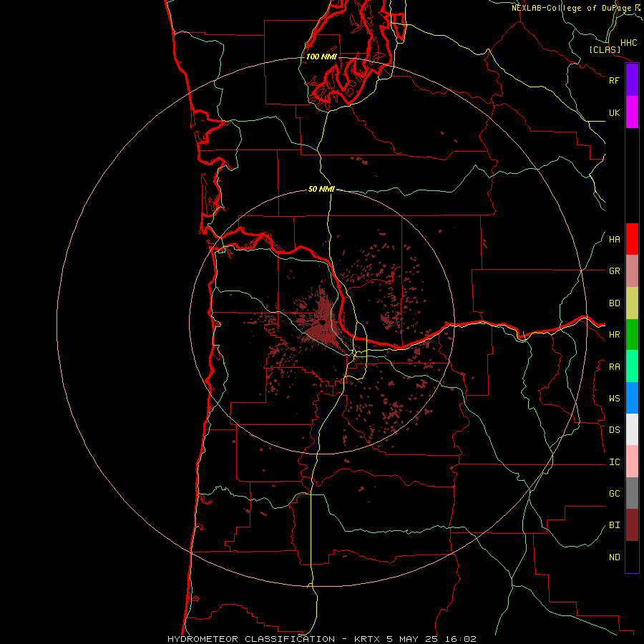Click the 16:02 timestamp
Screen dimensions: 644x644
[462, 639]
